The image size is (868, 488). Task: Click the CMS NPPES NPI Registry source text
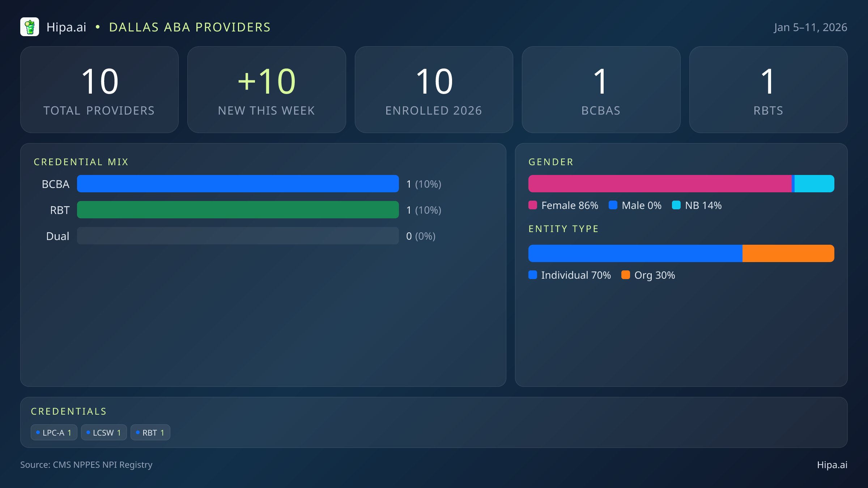[87, 465]
